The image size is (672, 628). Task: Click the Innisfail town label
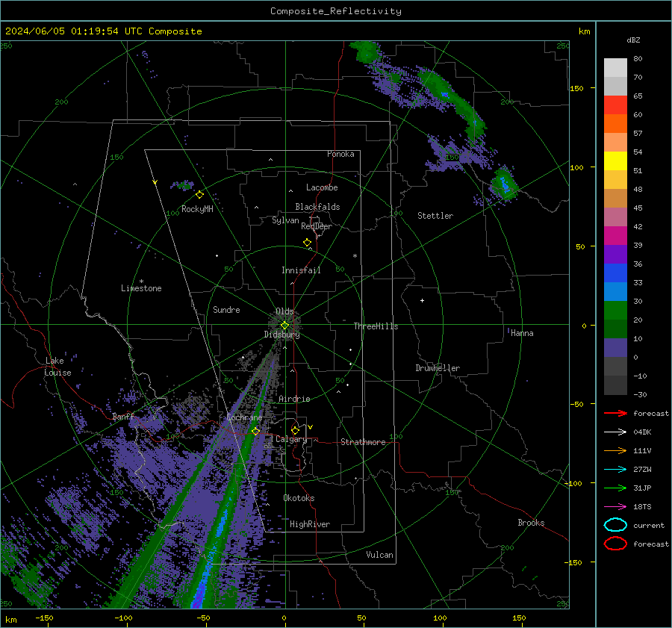[301, 270]
